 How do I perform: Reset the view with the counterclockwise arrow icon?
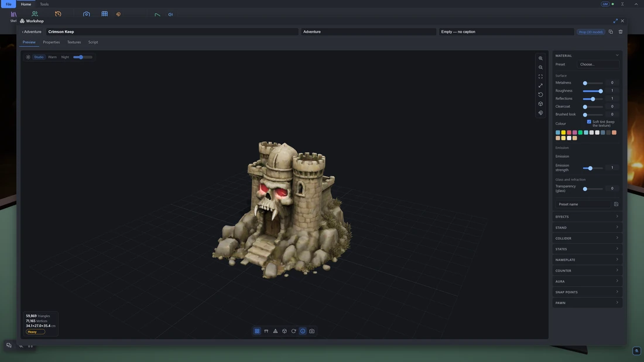540,94
